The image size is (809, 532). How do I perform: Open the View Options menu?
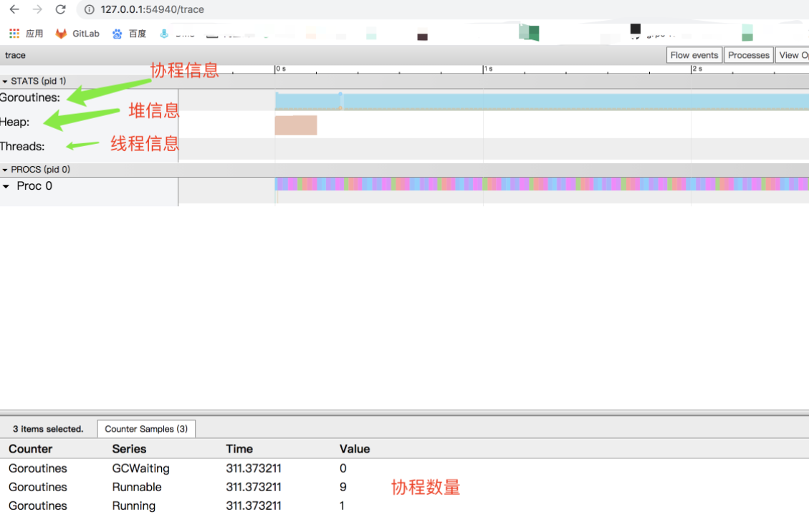pos(792,54)
